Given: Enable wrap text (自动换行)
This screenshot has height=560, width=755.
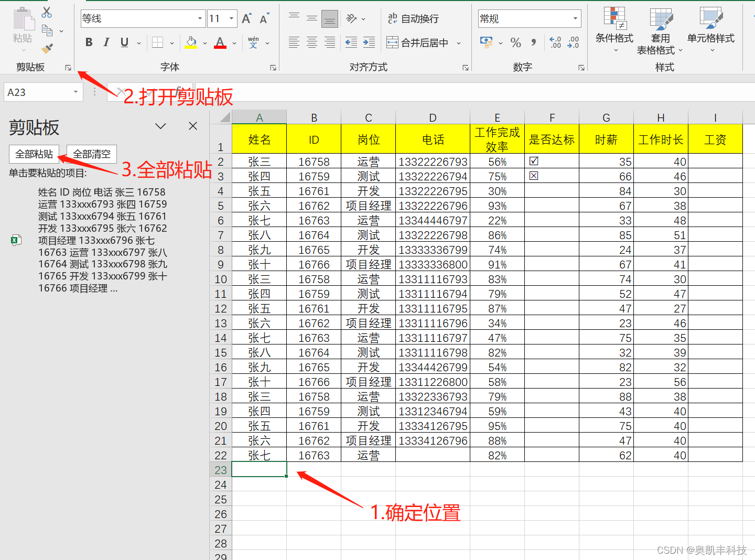Looking at the screenshot, I should [413, 19].
